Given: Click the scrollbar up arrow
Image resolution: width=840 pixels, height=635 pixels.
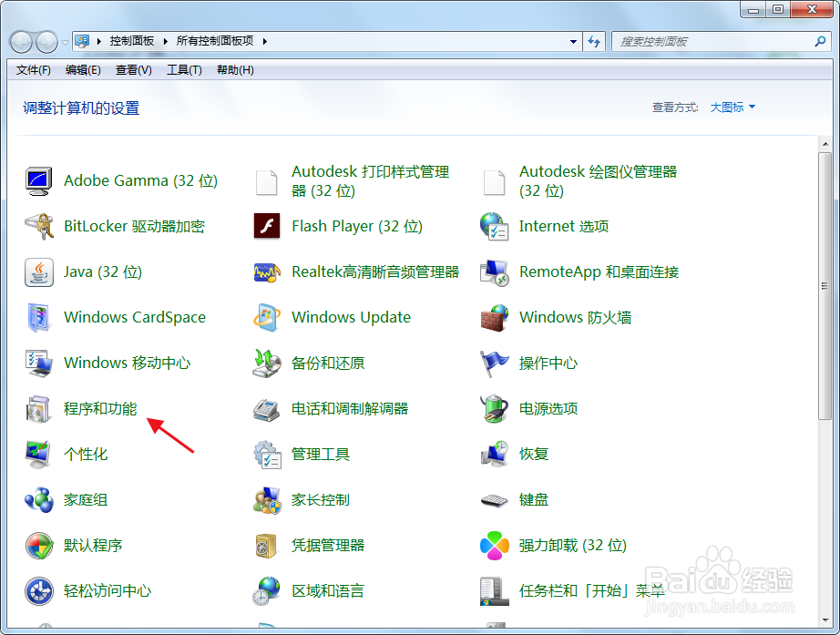Looking at the screenshot, I should coord(825,144).
